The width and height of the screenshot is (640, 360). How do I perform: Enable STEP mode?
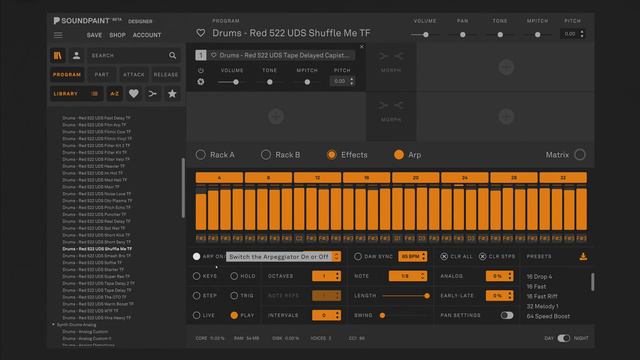point(196,296)
